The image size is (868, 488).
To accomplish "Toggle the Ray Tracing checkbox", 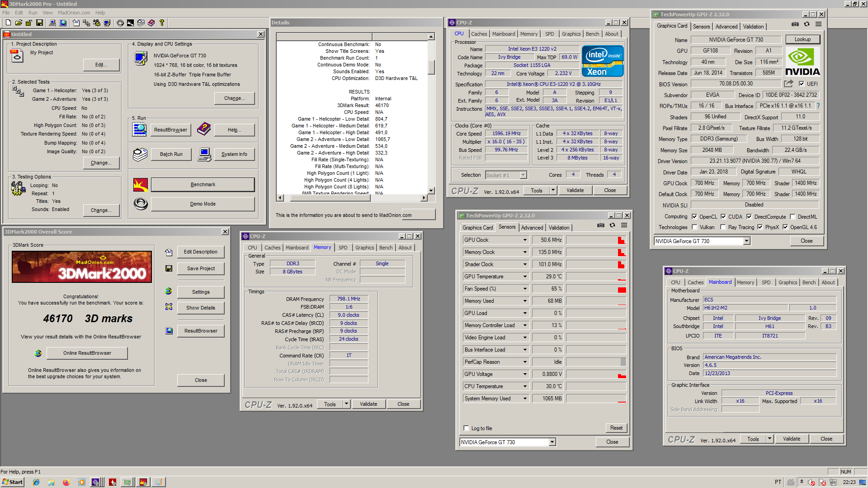I will pyautogui.click(x=723, y=227).
